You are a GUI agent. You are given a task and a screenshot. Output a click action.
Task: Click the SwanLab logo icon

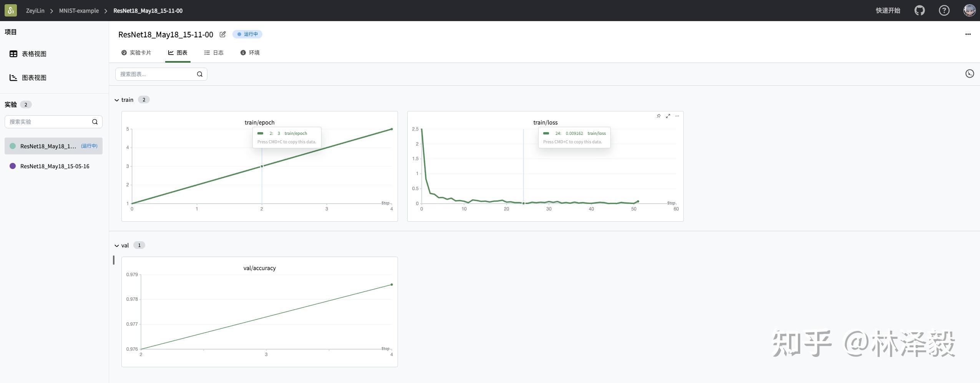point(11,10)
